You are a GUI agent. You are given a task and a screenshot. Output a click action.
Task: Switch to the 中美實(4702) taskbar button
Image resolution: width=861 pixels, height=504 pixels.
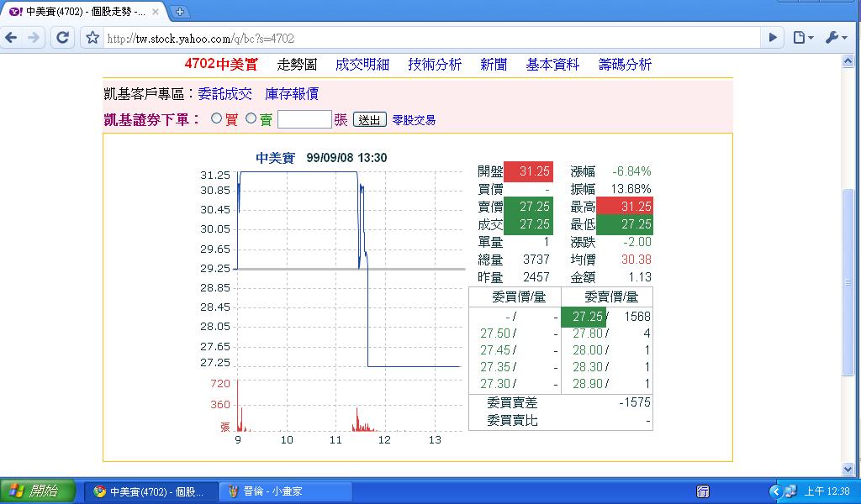[150, 491]
